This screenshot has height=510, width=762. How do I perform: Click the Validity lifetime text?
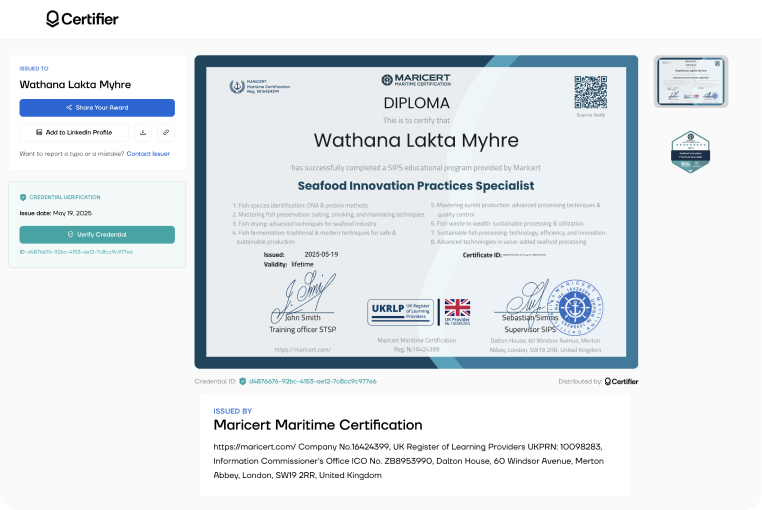(289, 264)
